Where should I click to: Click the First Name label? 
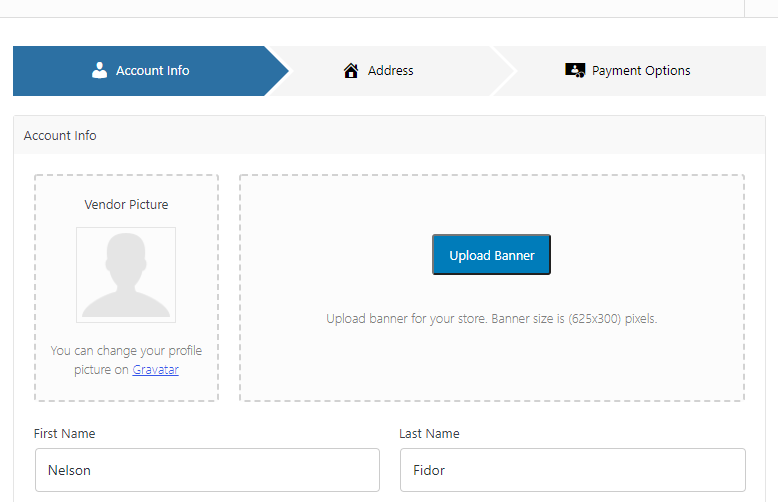click(65, 434)
